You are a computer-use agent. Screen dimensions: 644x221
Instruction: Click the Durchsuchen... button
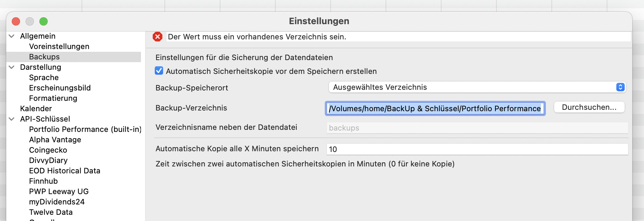click(x=589, y=107)
